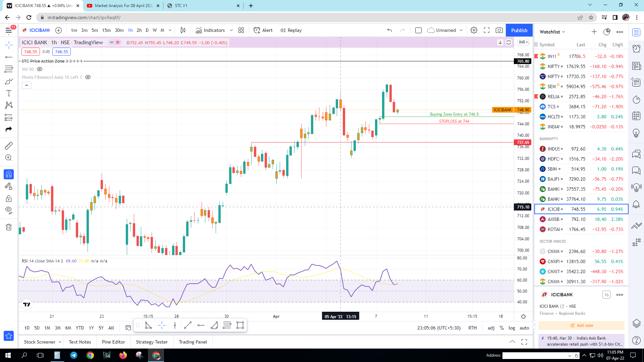Open Candles chart style selector
Image resolution: width=644 pixels, height=362 pixels.
pos(183,30)
